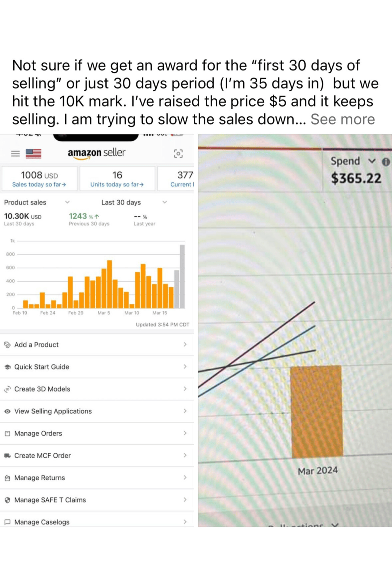Screen dimensions: 392x588
Task: Open the Product sales dropdown
Action: 67,202
